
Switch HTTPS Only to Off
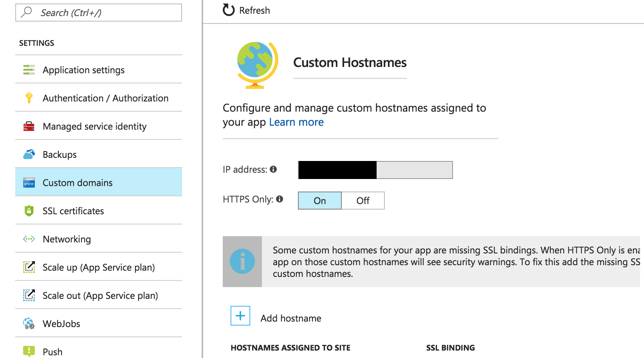363,201
